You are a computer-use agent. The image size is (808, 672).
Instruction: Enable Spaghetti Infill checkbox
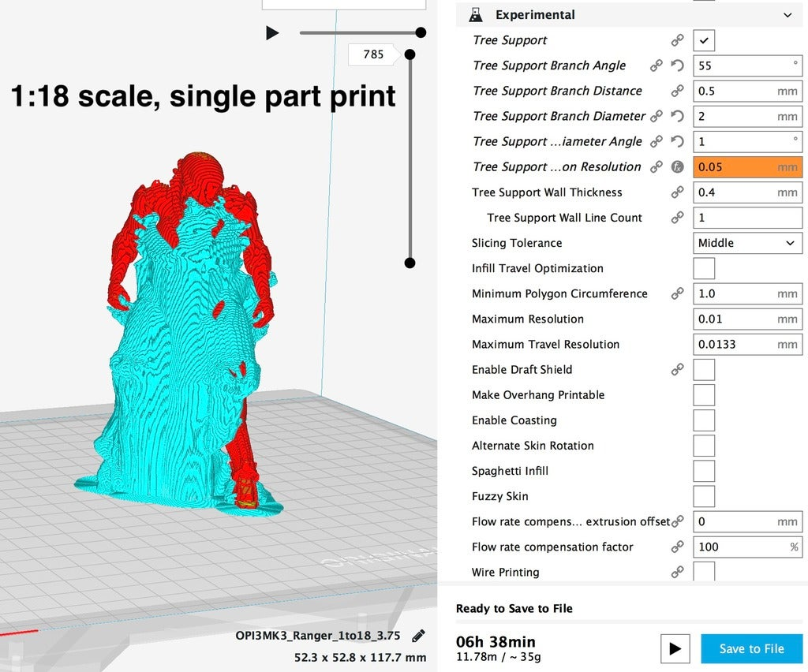coord(704,471)
